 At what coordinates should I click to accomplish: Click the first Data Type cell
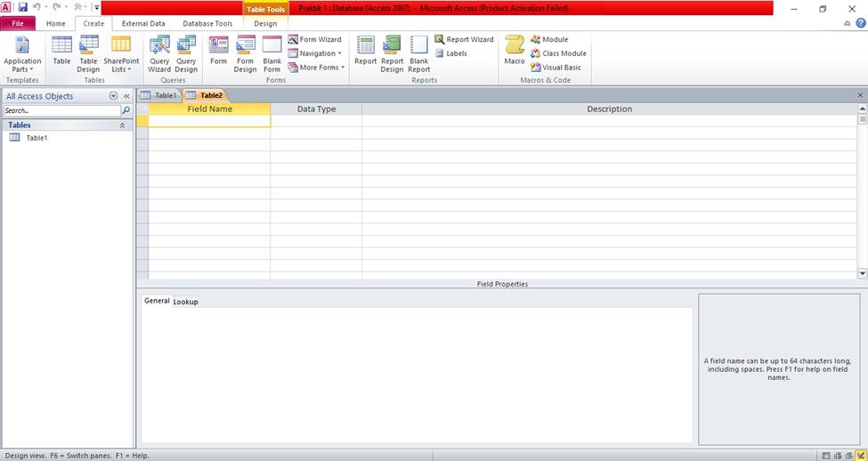pos(316,121)
